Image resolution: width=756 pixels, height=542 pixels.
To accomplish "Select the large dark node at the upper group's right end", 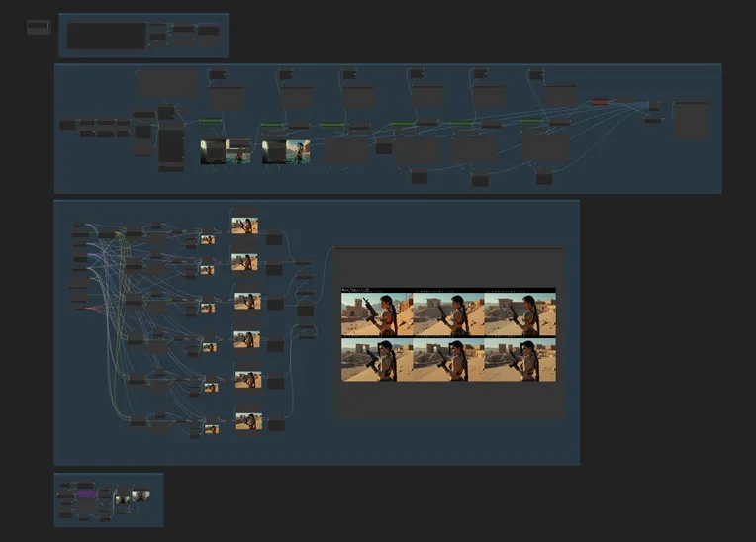I will coord(691,121).
